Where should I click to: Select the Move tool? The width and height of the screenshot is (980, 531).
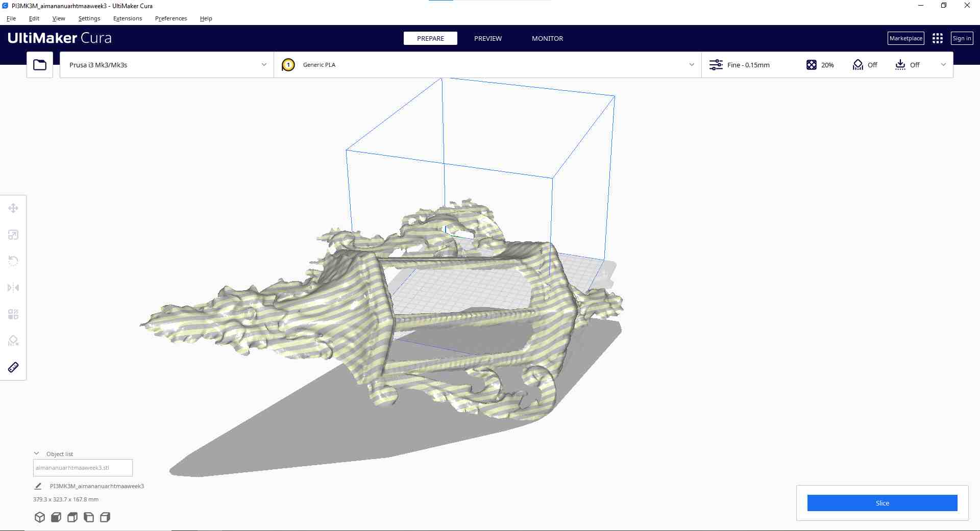point(13,208)
